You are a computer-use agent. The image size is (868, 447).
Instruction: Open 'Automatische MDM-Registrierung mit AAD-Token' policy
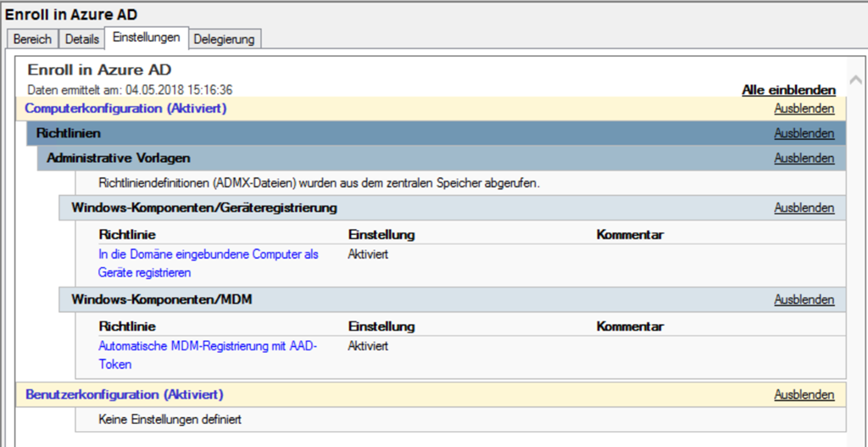point(207,346)
